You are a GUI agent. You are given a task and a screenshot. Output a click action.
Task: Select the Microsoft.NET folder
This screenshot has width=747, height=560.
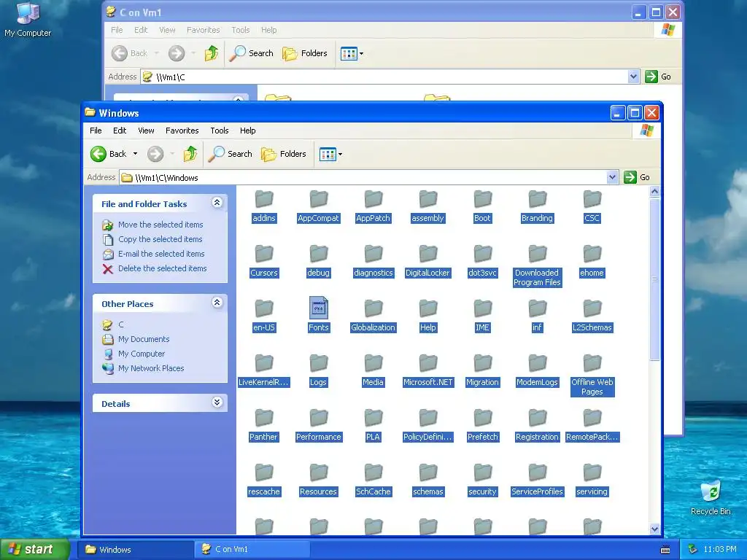point(427,371)
